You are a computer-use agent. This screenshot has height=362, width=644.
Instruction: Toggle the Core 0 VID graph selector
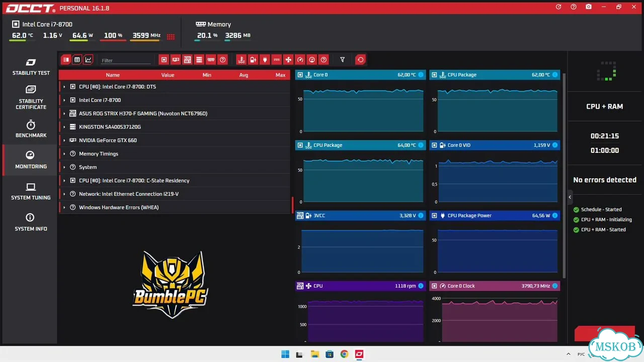coord(434,145)
